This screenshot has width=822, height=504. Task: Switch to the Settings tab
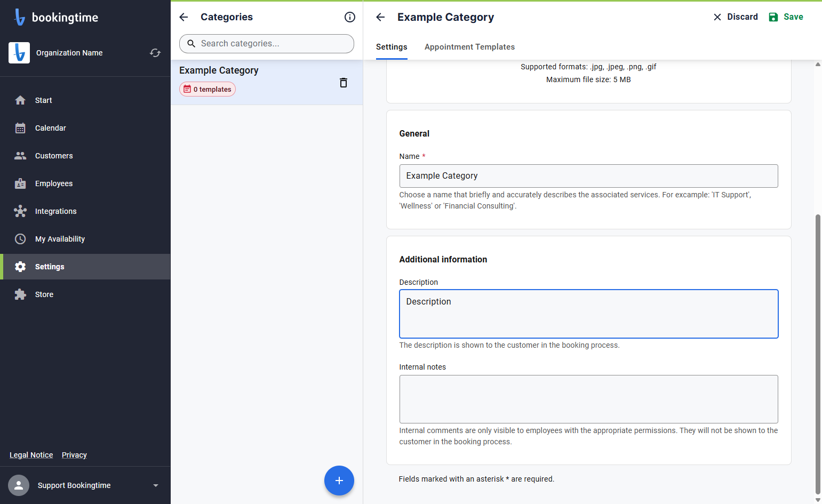(x=392, y=47)
